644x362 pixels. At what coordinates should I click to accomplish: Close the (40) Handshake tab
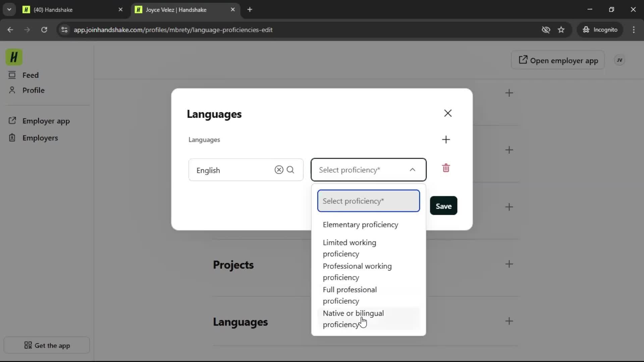120,10
